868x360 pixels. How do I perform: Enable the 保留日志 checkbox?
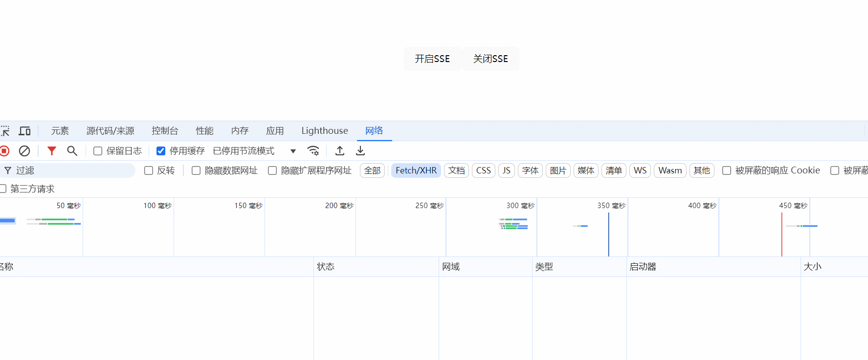pyautogui.click(x=98, y=151)
